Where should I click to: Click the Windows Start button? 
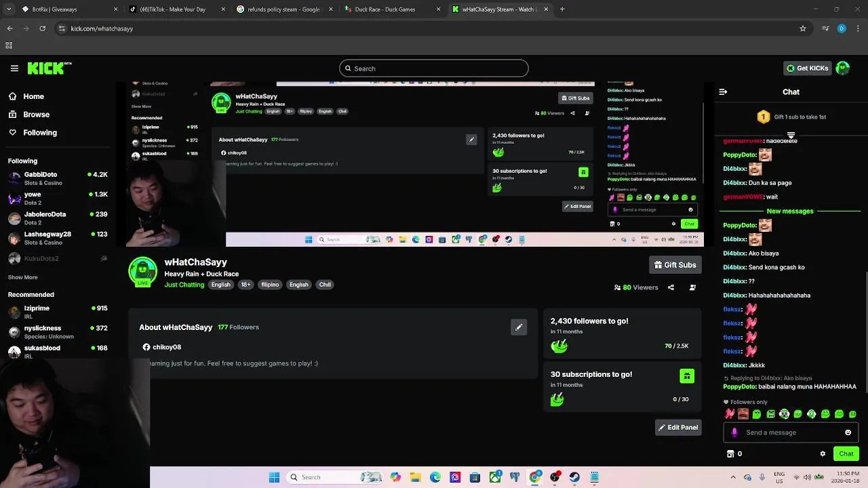coord(274,477)
